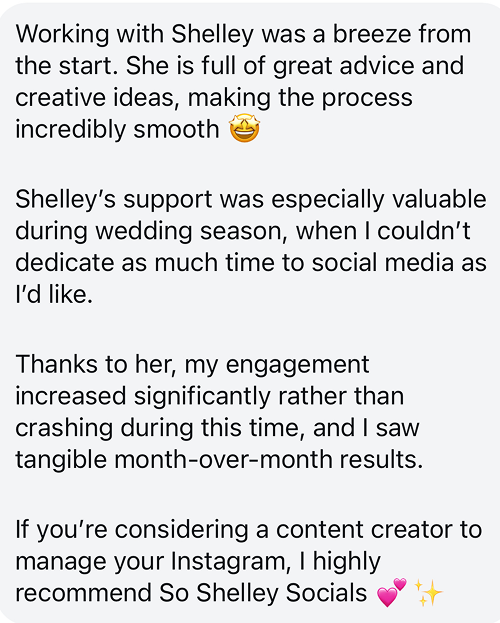
Task: Click the star-struck face emoji
Action: pyautogui.click(x=245, y=128)
